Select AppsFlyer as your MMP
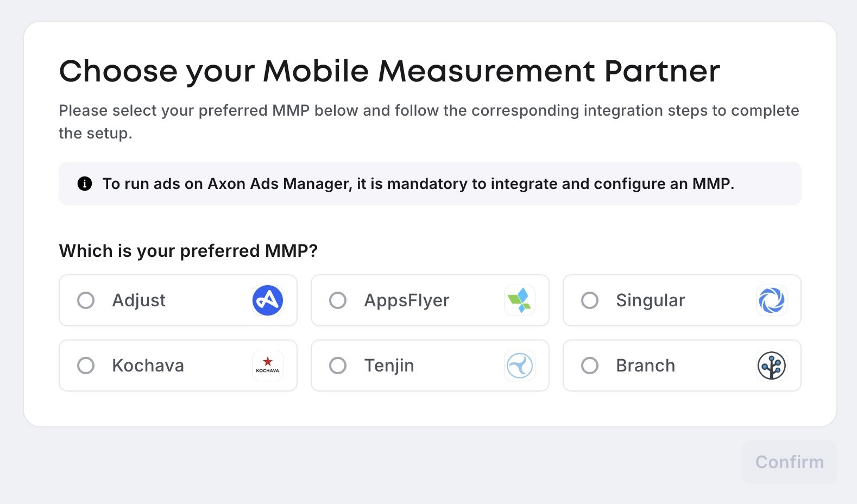The height and width of the screenshot is (504, 857). pos(338,300)
